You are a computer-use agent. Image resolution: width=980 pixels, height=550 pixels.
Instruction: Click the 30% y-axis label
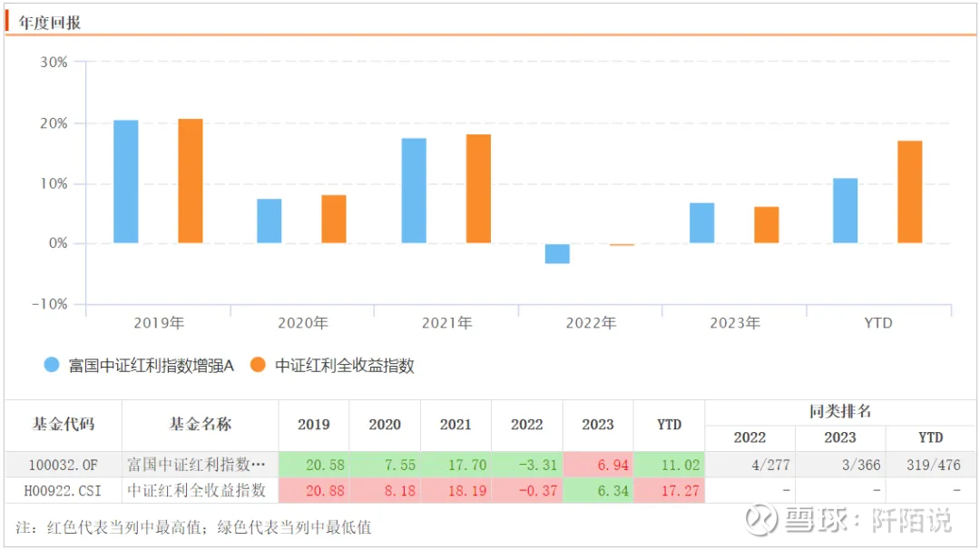[x=54, y=63]
